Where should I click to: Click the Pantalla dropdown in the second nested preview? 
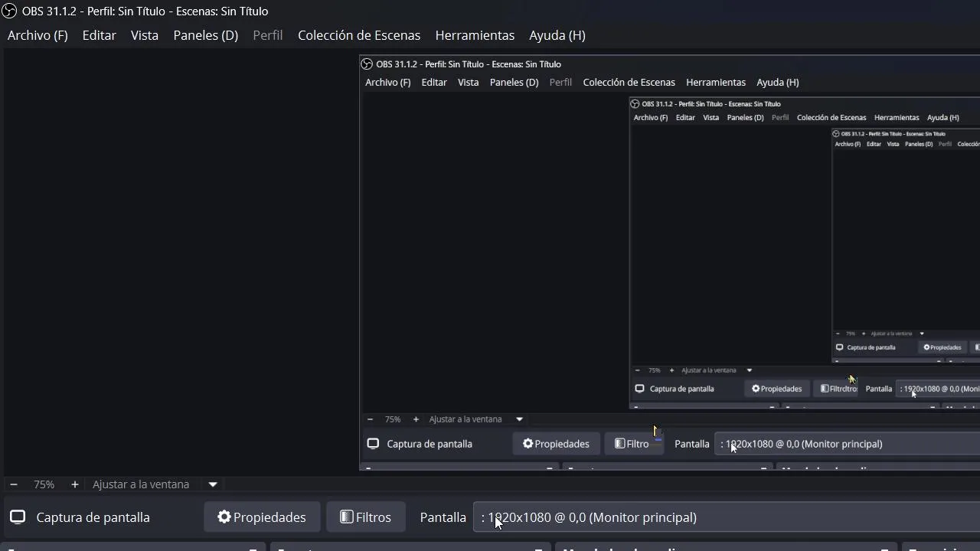point(939,389)
